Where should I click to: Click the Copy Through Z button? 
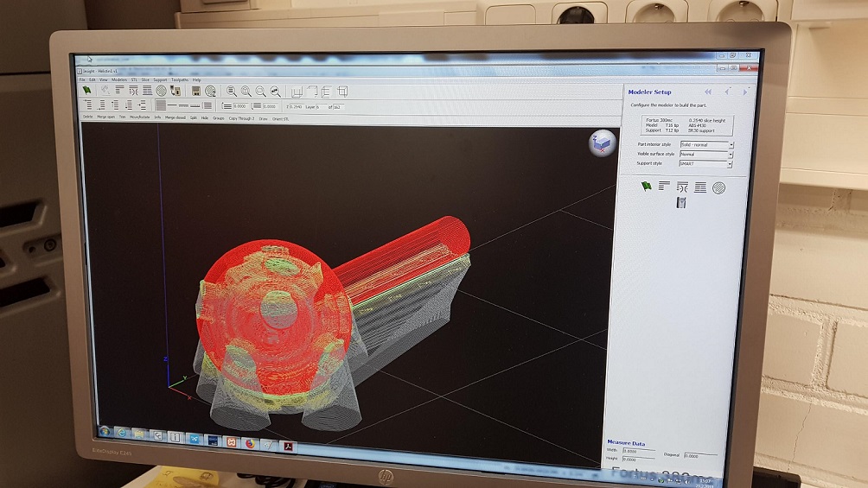[241, 118]
